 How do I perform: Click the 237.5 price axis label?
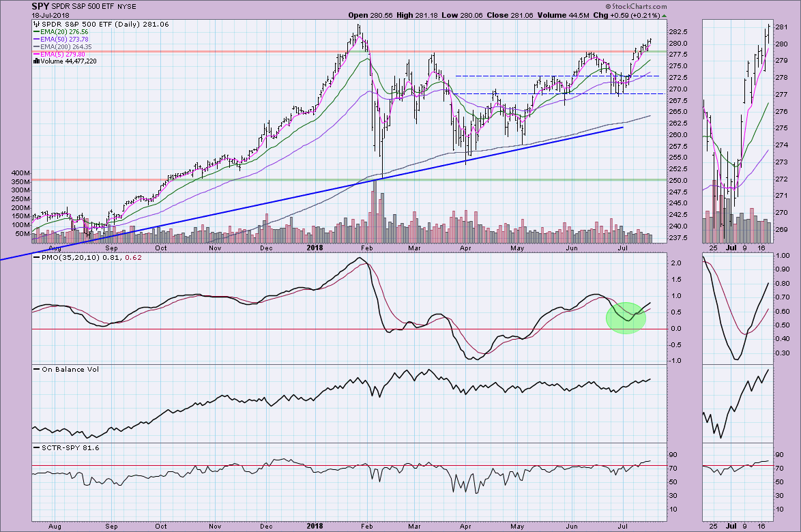pyautogui.click(x=678, y=238)
